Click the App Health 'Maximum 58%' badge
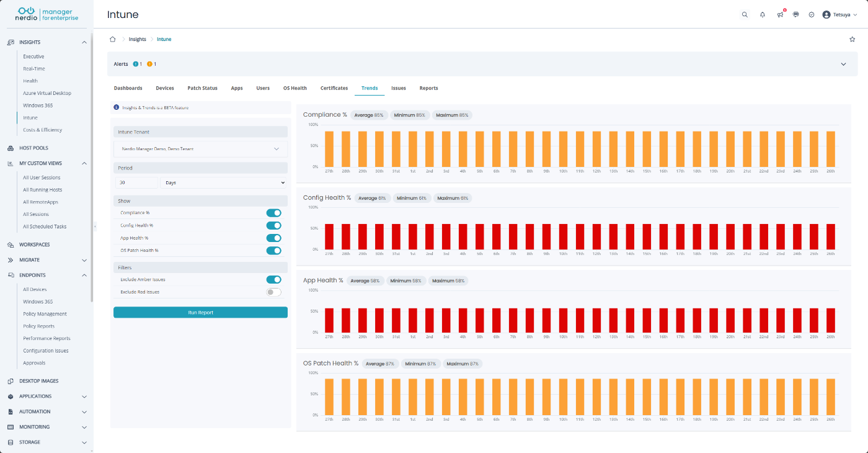This screenshot has height=453, width=868. [448, 280]
